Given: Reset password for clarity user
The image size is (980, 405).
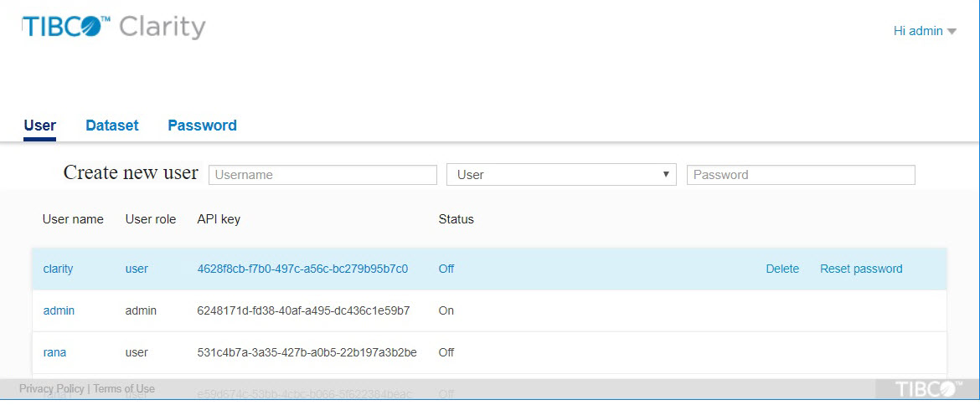Looking at the screenshot, I should click(861, 269).
